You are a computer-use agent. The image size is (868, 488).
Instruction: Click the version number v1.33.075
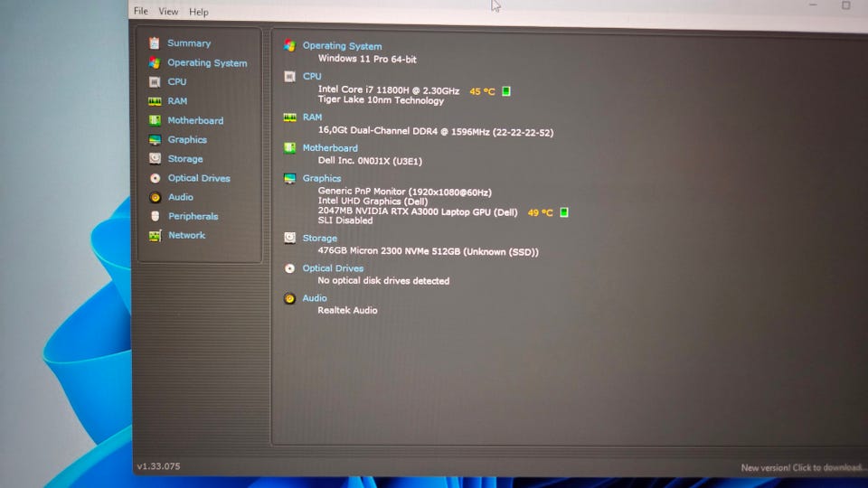coord(158,466)
